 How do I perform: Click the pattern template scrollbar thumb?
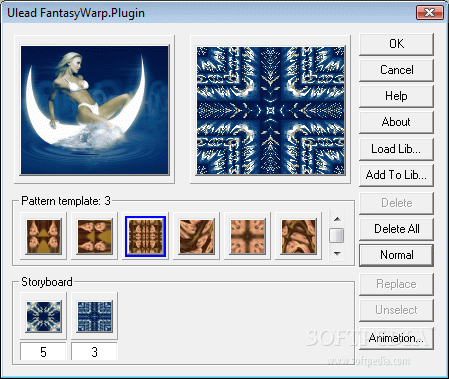click(x=337, y=235)
